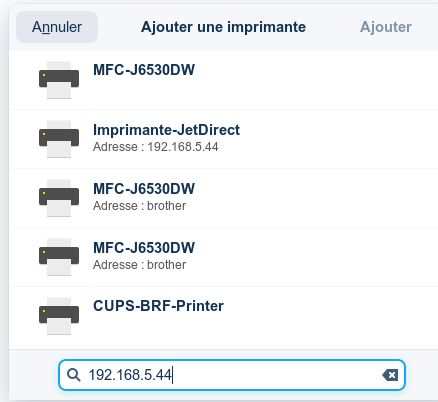Click the 'Ajouter une imprimante' dialog title
The image size is (438, 402).
[x=223, y=27]
